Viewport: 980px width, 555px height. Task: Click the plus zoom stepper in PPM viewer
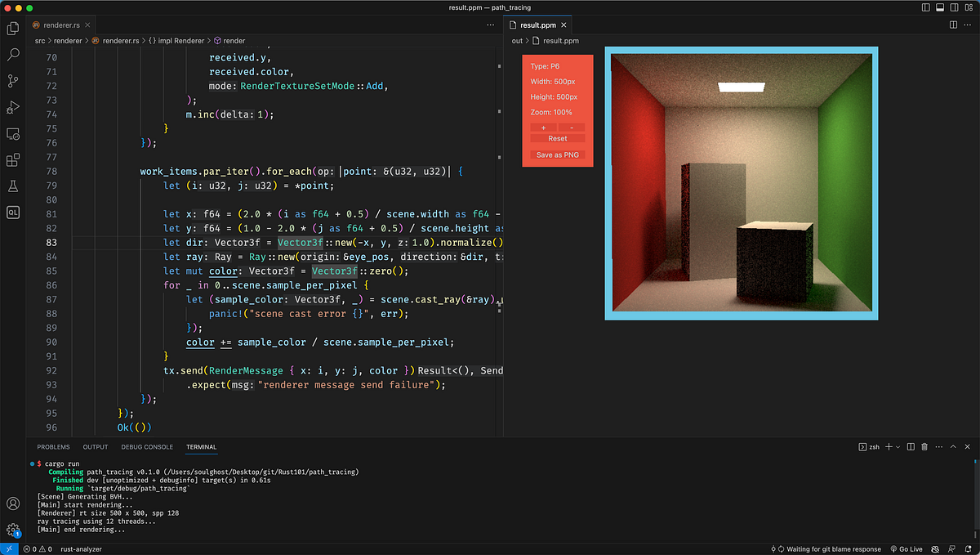pos(543,127)
